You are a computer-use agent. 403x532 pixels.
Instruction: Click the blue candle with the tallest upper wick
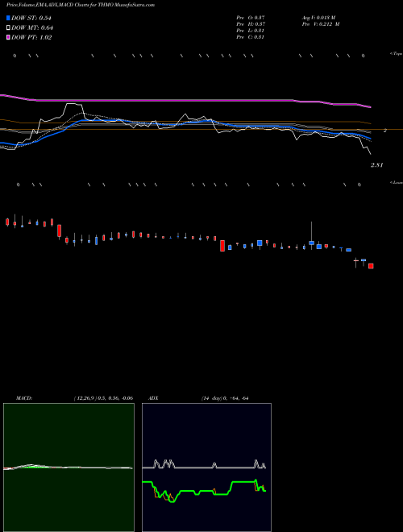pos(311,243)
